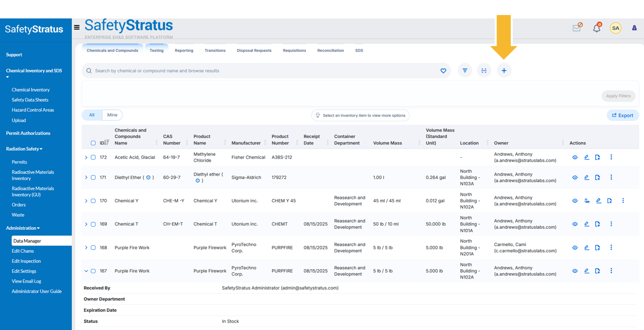Open Safety Data Sheets in sidebar
644x330 pixels.
pyautogui.click(x=30, y=100)
